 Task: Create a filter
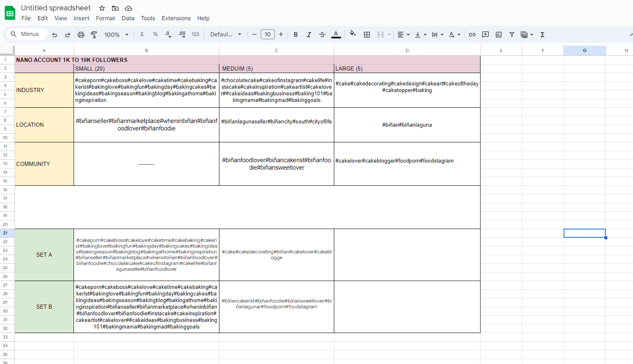(512, 35)
